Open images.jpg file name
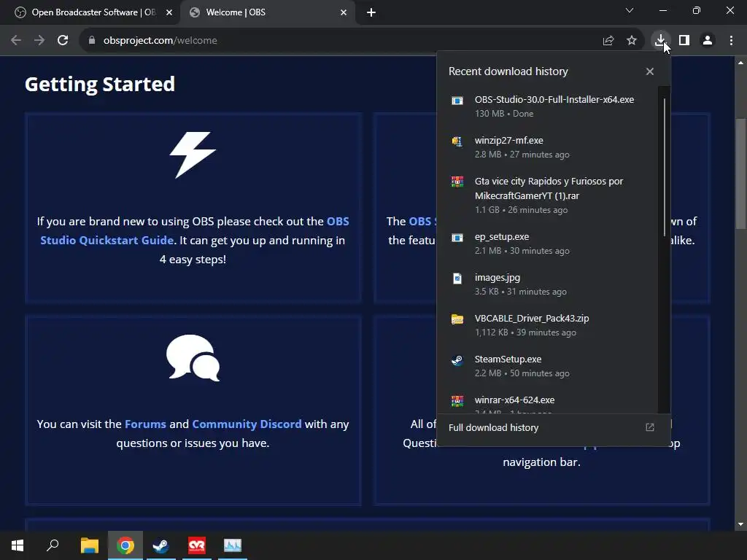747x560 pixels. (498, 278)
